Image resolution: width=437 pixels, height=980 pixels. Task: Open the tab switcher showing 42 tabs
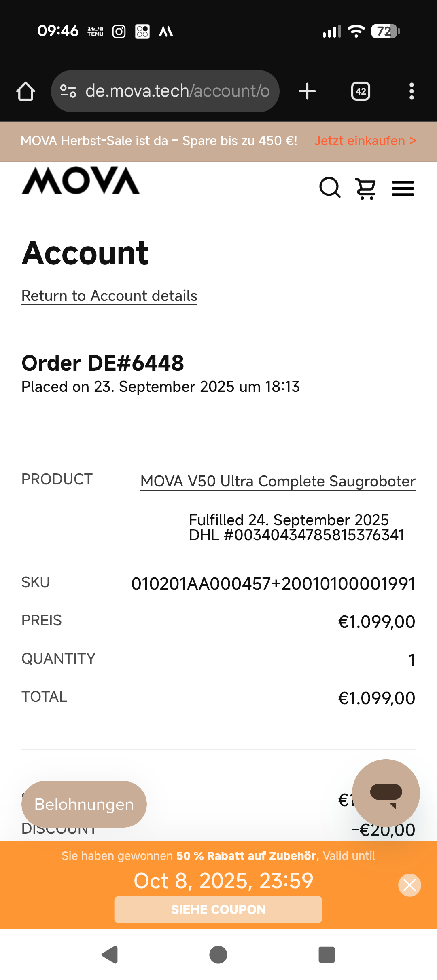click(x=361, y=91)
